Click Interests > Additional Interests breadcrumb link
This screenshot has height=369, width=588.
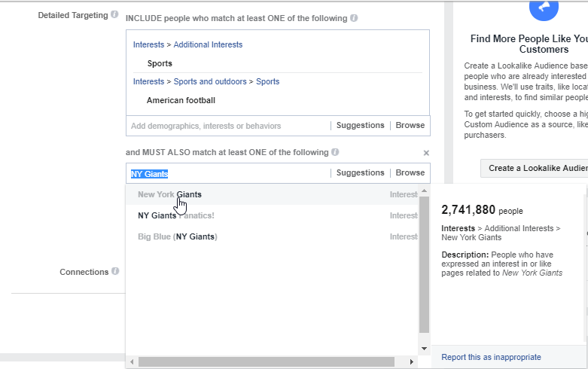tap(187, 44)
